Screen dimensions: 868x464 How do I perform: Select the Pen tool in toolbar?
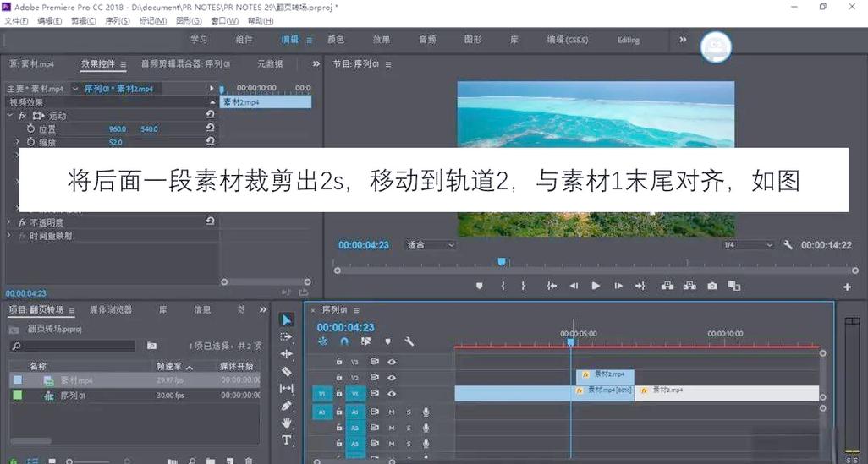(286, 406)
